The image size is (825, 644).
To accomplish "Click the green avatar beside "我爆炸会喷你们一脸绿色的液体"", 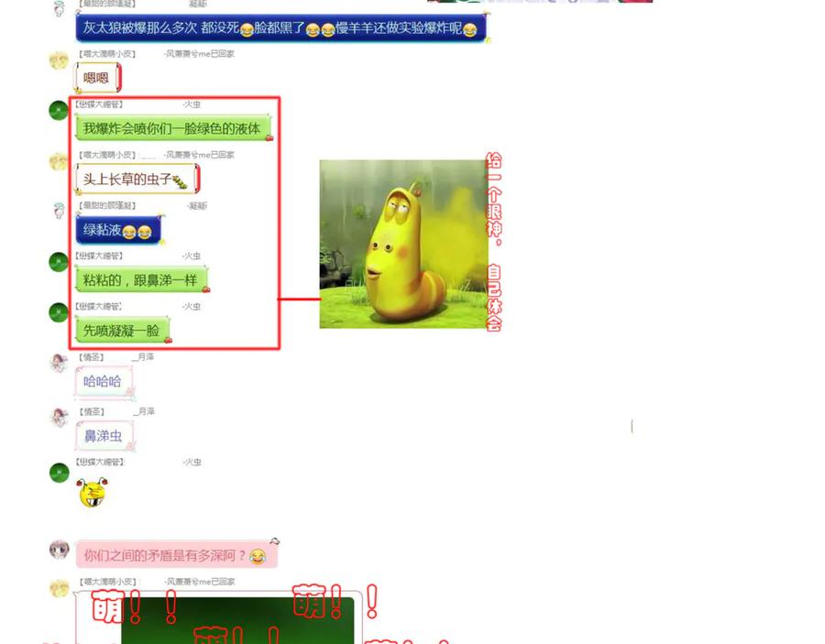I will coord(59,111).
